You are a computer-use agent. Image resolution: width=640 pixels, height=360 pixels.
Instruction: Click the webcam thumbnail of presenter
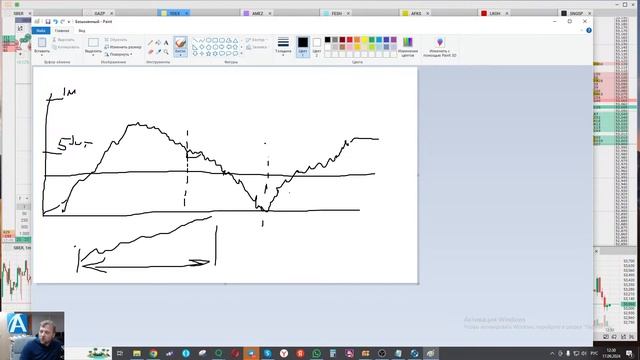point(32,336)
